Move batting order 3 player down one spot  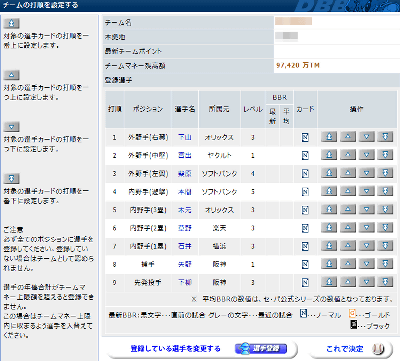pyautogui.click(x=366, y=173)
